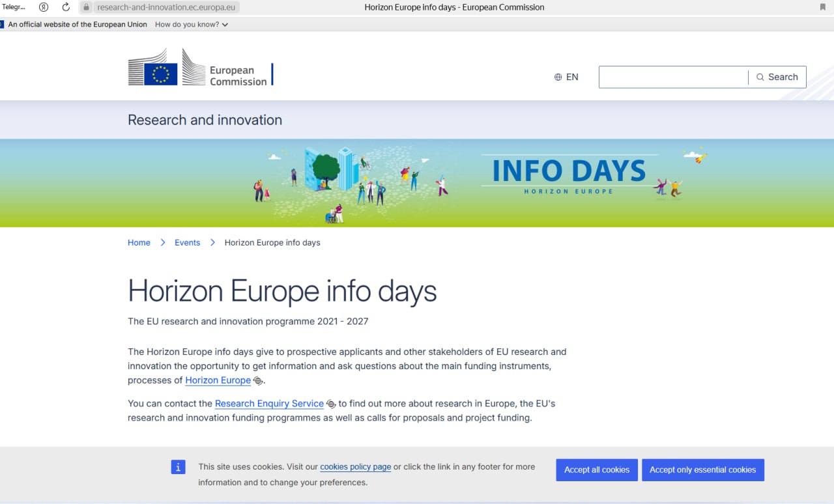Screen dimensions: 834x504
Task: Go to Home in the breadcrumb
Action: [139, 243]
